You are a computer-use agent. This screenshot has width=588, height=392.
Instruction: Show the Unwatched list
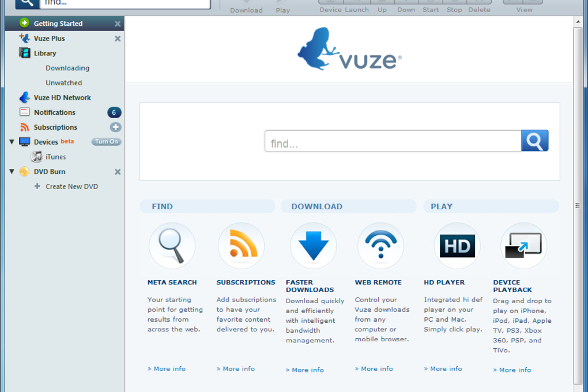pyautogui.click(x=64, y=83)
